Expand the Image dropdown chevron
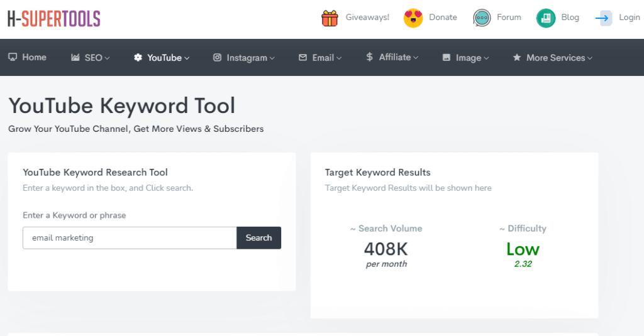This screenshot has height=336, width=644. point(486,58)
